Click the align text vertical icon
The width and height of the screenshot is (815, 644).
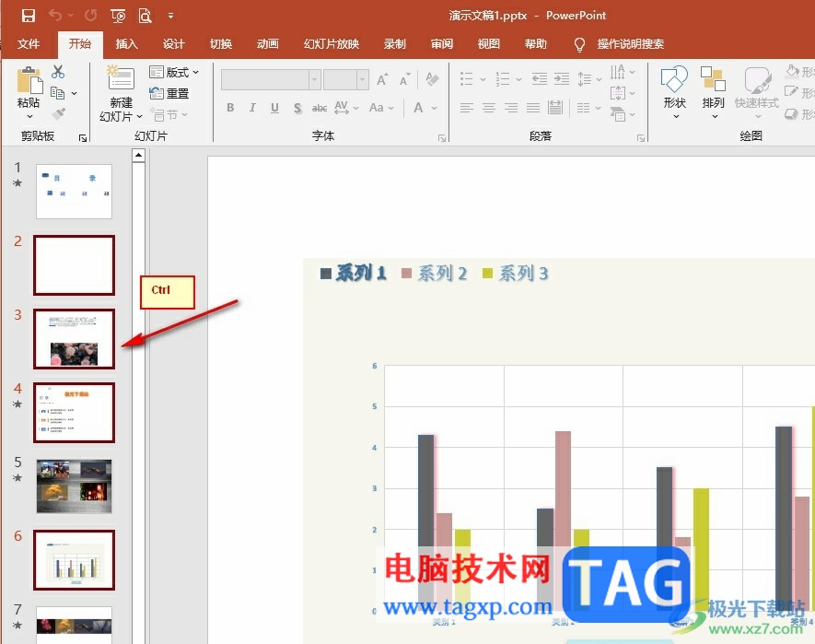tap(618, 93)
